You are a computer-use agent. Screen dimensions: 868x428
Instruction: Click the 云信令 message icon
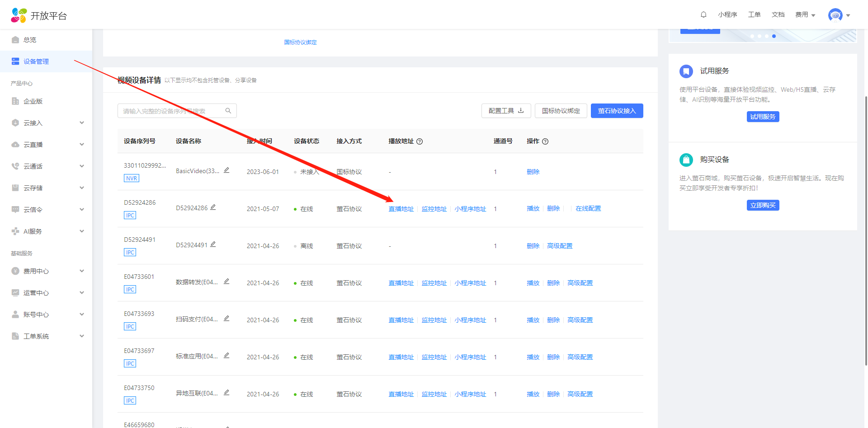15,210
